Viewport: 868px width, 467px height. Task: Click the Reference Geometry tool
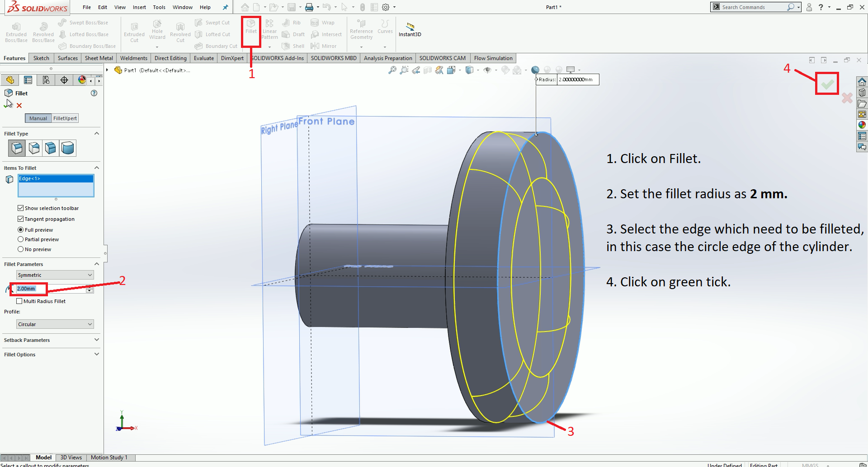point(361,29)
